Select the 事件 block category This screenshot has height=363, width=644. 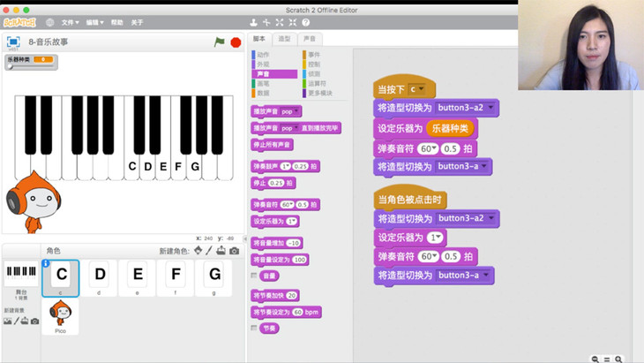click(x=314, y=55)
